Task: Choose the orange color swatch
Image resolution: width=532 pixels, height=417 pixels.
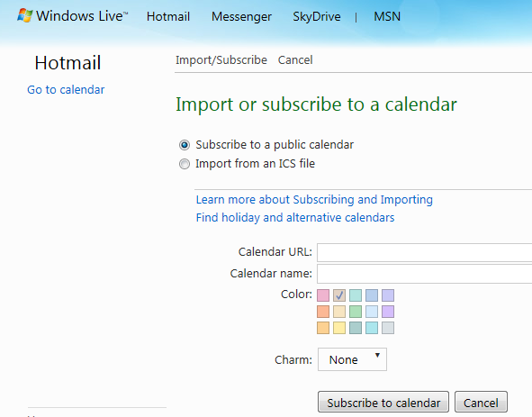Action: (x=323, y=312)
